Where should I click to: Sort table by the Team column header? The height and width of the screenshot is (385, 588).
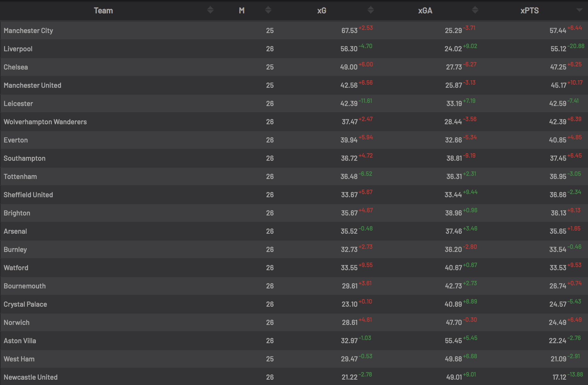point(103,11)
